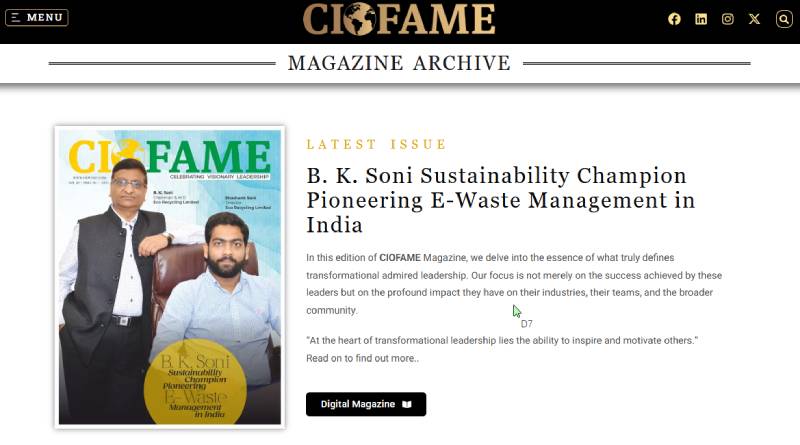
Task: Click the MENU text label
Action: (x=45, y=18)
